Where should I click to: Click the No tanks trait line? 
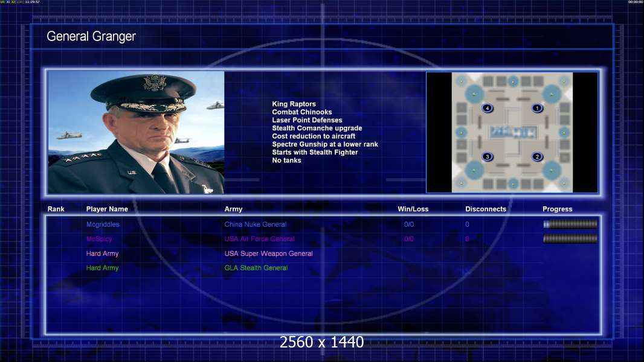click(x=286, y=160)
